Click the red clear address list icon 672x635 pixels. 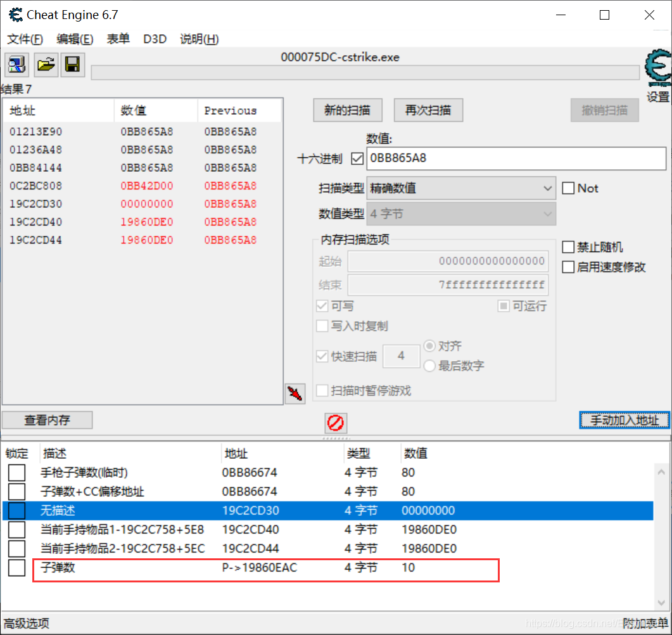click(336, 423)
